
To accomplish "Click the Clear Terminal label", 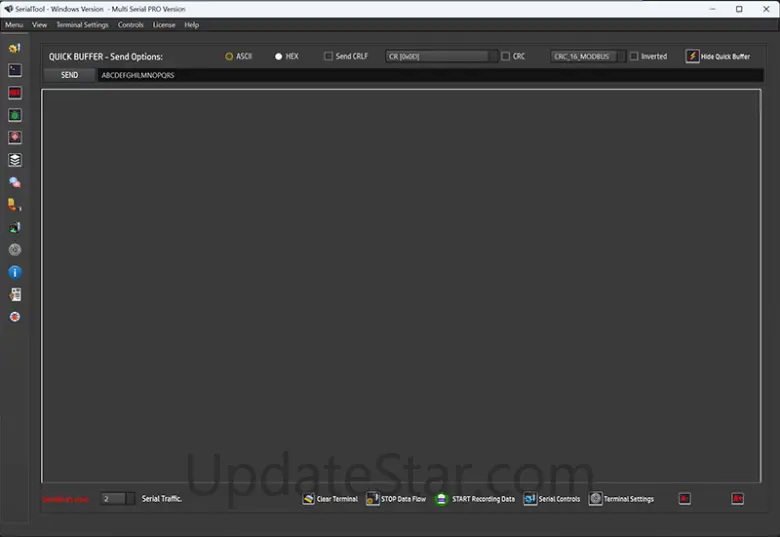I will click(x=337, y=499).
